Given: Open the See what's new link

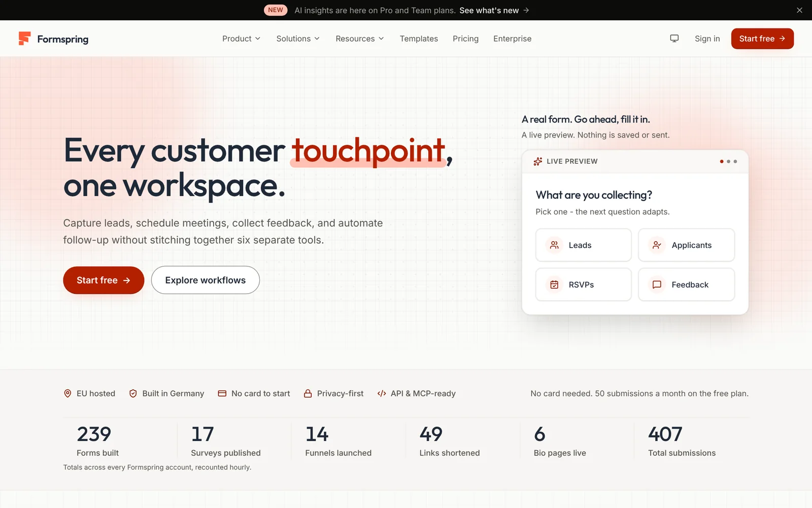Looking at the screenshot, I should click(x=494, y=10).
